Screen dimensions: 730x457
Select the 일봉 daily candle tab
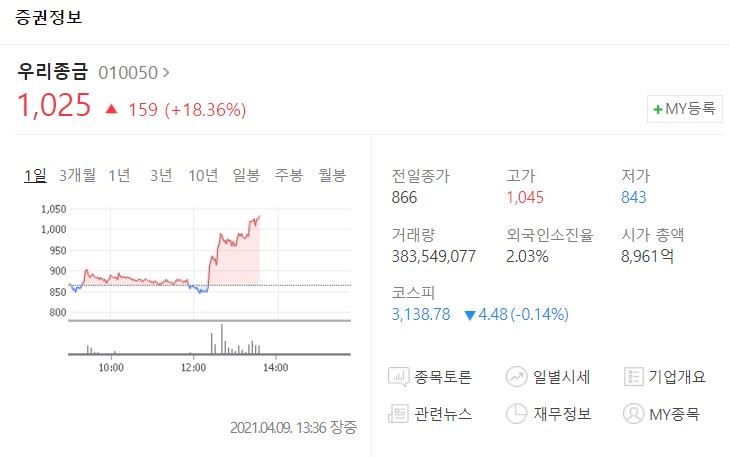pos(246,175)
